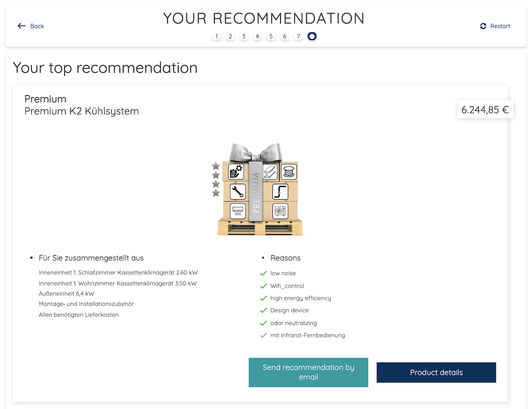Click the pipe icon on the package
The height and width of the screenshot is (409, 532).
280,191
